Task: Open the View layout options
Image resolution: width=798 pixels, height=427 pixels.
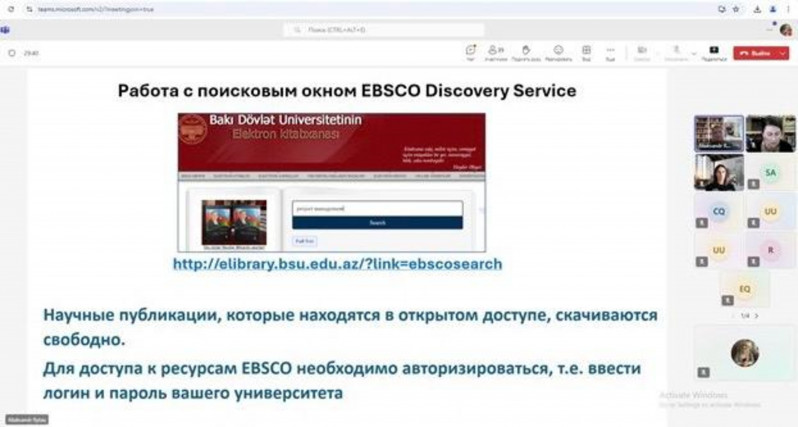Action: 586,52
